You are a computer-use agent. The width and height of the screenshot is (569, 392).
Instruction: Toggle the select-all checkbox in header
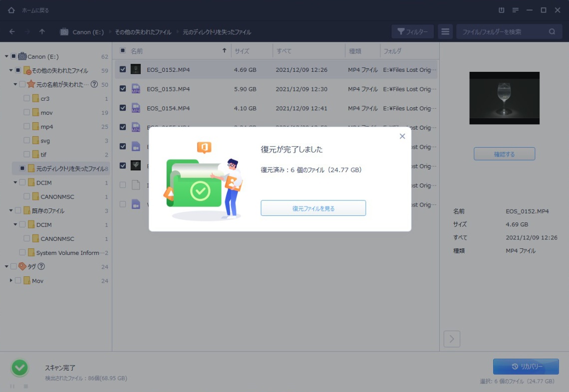coord(123,51)
